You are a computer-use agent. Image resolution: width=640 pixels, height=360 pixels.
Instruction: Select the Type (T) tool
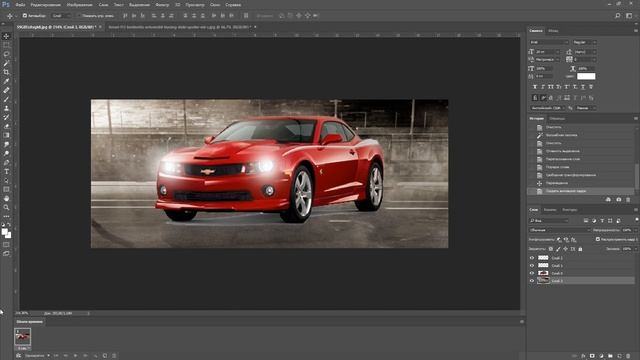(x=6, y=172)
